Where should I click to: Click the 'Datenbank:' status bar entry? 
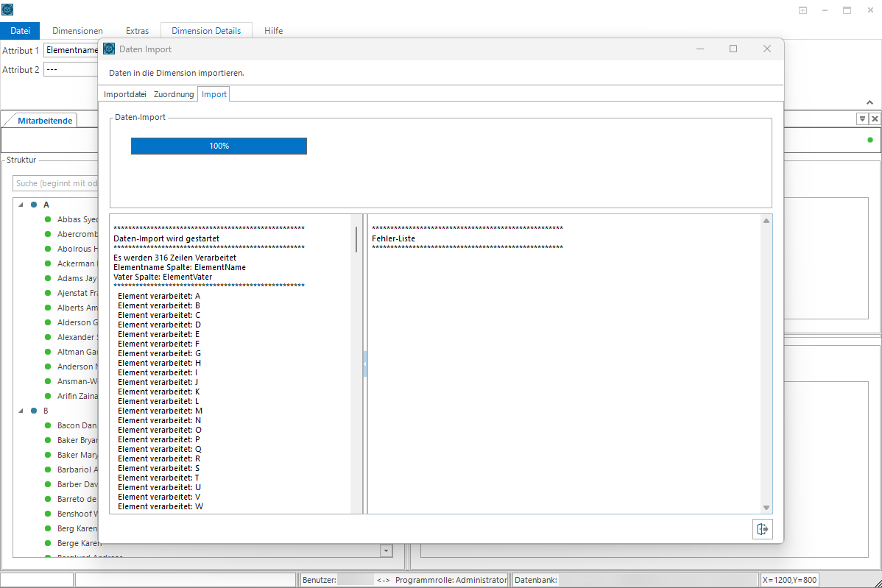point(535,580)
